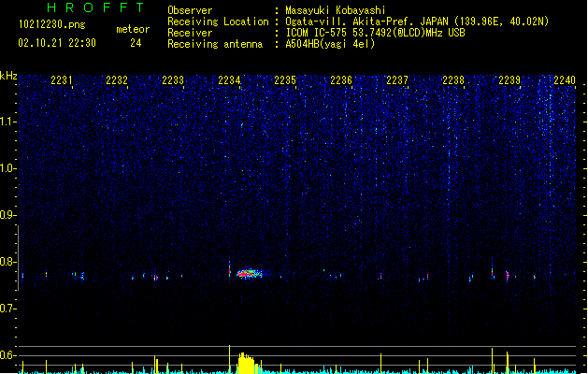Click the large red meteor echo after 2234
This screenshot has width=588, height=374.
249,273
